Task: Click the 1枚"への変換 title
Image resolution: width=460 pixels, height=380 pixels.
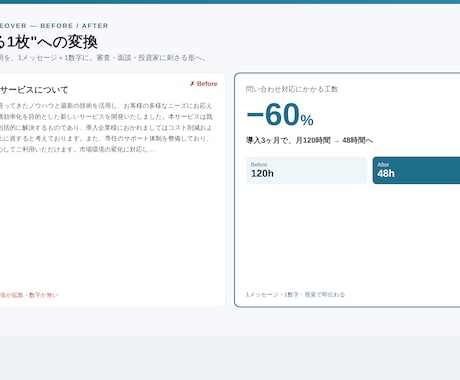Action: 49,42
